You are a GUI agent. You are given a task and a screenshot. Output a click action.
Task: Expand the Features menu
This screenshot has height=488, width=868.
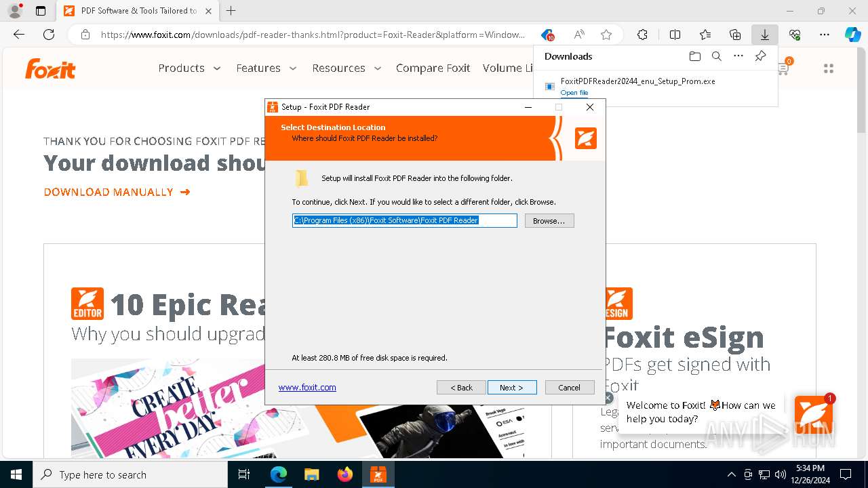click(267, 68)
